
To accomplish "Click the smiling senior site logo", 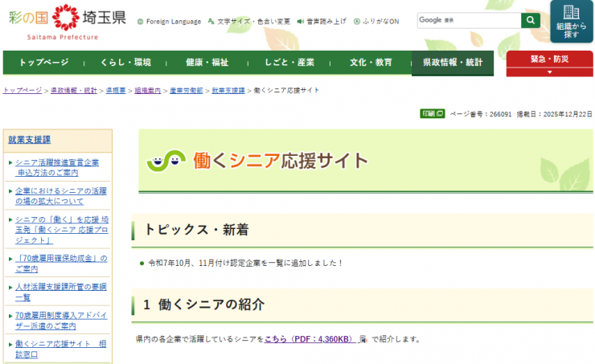I will pyautogui.click(x=166, y=161).
